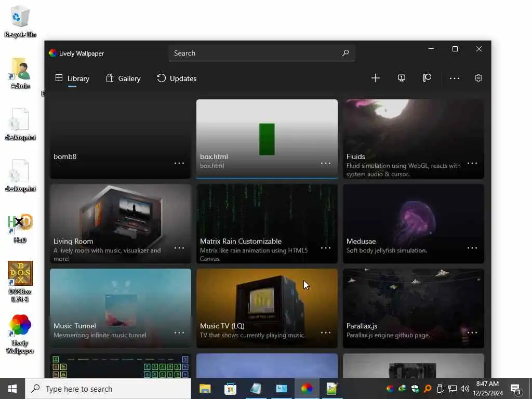Click the Lively tray icon
Viewport: 532px width, 399px height.
pos(390,389)
